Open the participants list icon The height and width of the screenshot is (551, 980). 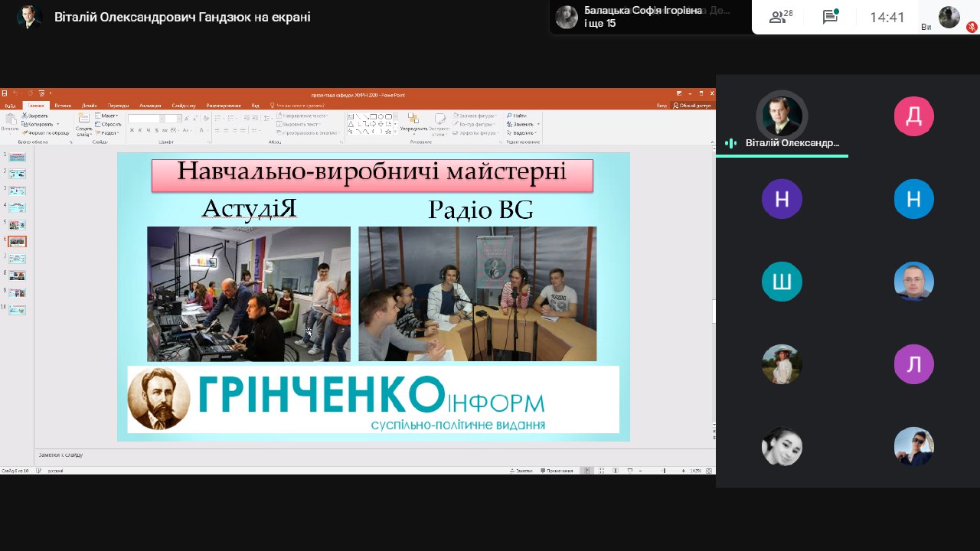pyautogui.click(x=781, y=17)
